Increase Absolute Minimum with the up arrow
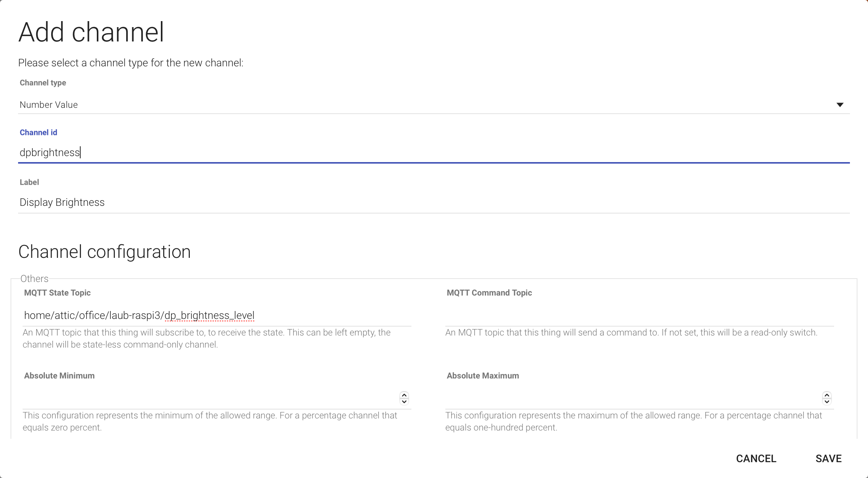The height and width of the screenshot is (478, 868). (x=404, y=395)
